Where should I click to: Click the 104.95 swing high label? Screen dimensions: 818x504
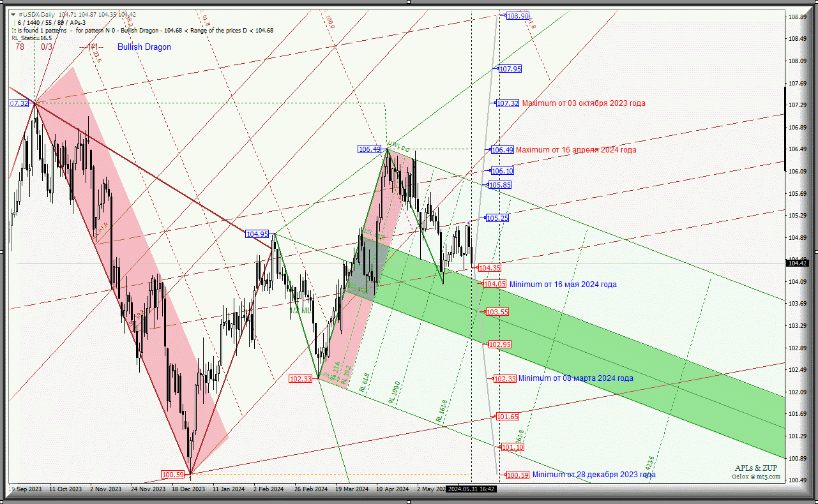257,234
